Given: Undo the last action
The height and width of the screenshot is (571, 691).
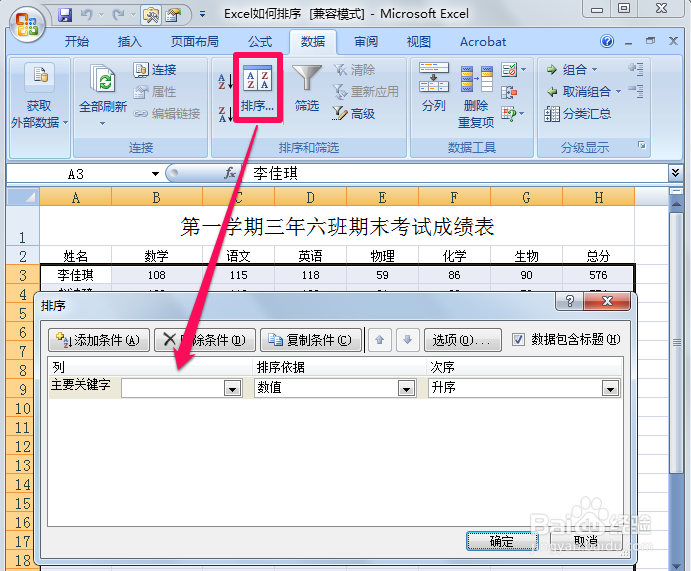Looking at the screenshot, I should [x=86, y=15].
